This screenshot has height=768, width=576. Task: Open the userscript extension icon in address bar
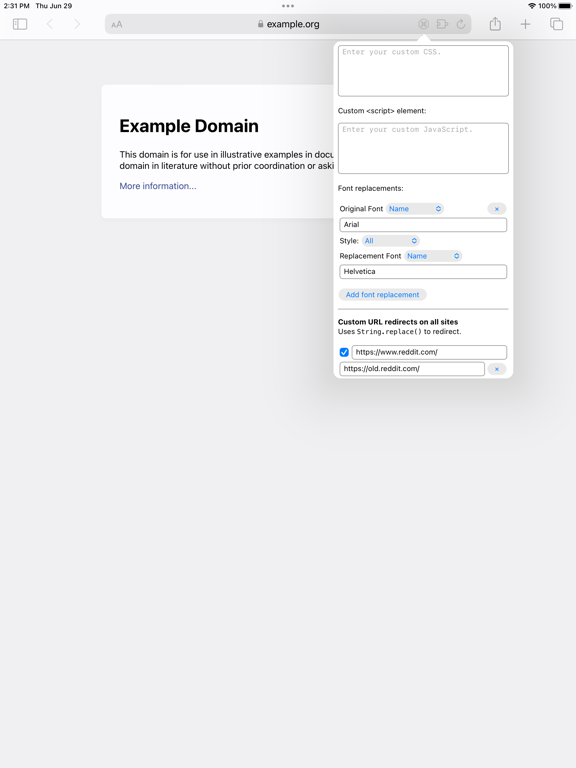[x=424, y=24]
